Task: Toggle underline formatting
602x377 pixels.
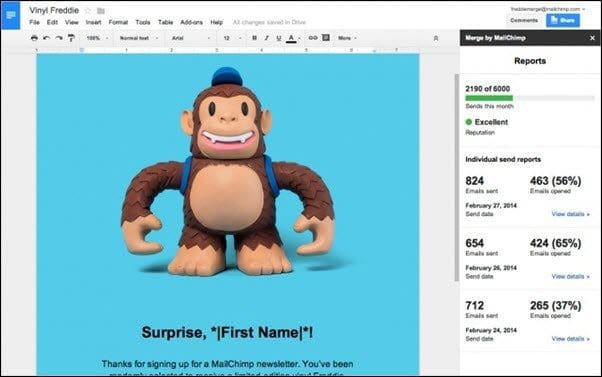Action: click(279, 38)
